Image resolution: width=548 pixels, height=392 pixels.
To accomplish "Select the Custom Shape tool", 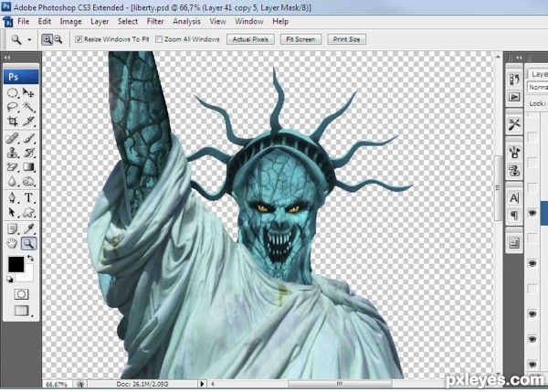I will click(x=28, y=212).
